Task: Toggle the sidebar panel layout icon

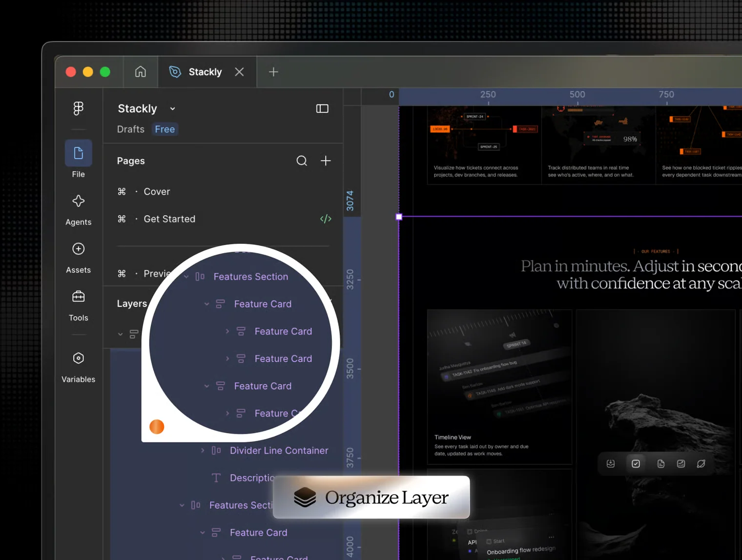Action: (322, 108)
